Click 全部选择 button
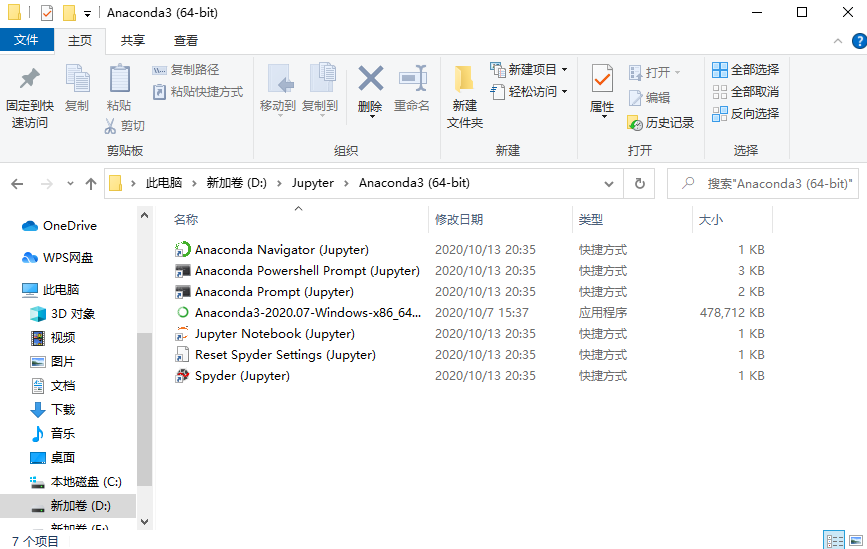This screenshot has width=867, height=549. [745, 70]
